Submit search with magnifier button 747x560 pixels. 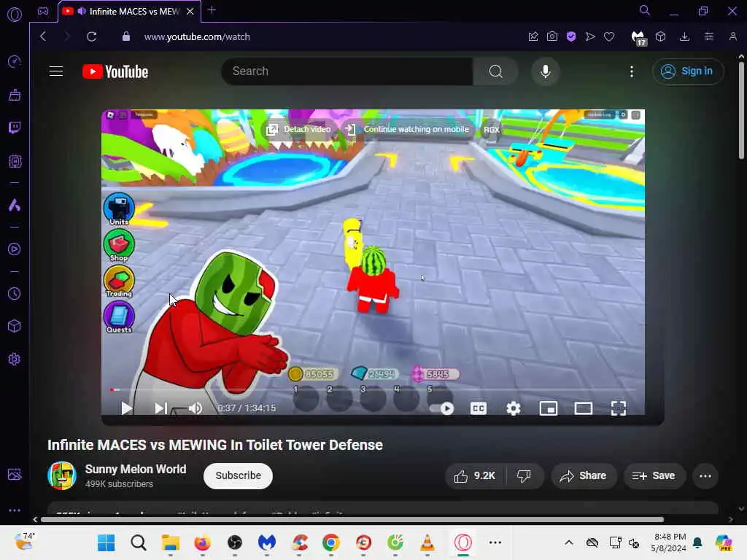point(495,71)
